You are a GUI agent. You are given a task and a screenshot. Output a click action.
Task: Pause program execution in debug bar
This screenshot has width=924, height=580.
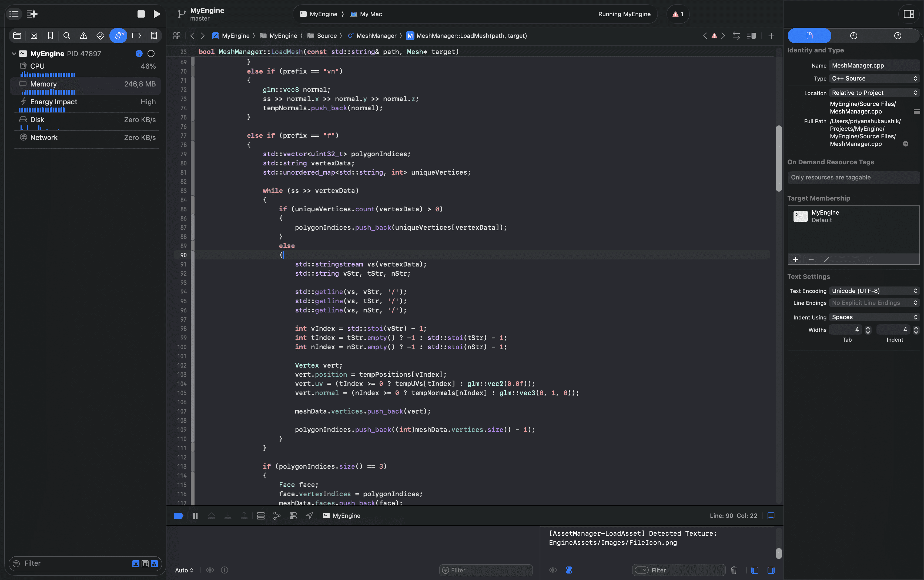click(x=195, y=516)
